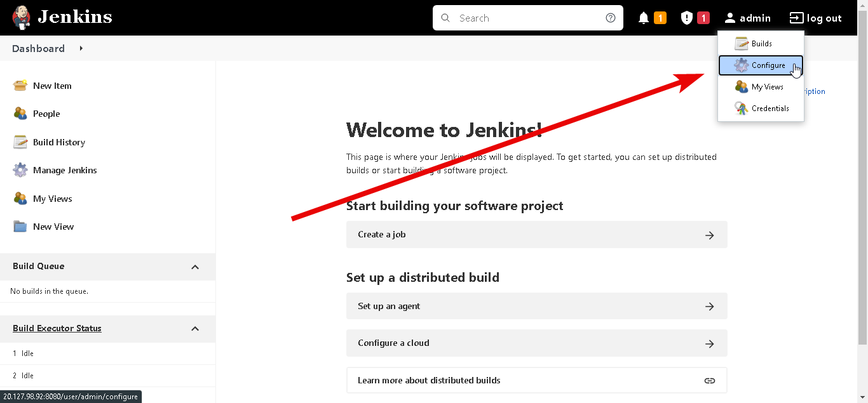Image resolution: width=868 pixels, height=403 pixels.
Task: Click the My Views sidebar icon
Action: click(20, 199)
